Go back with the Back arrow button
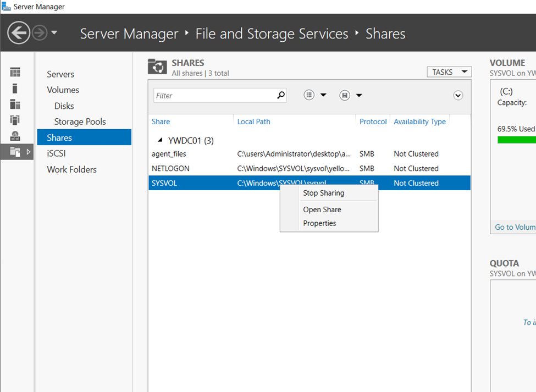 click(x=19, y=33)
